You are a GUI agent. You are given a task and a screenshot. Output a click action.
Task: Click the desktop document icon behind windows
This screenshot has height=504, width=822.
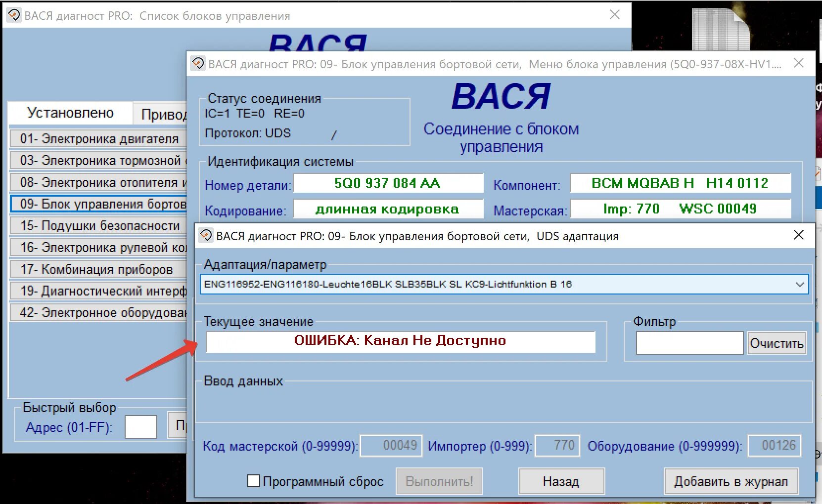tap(720, 29)
